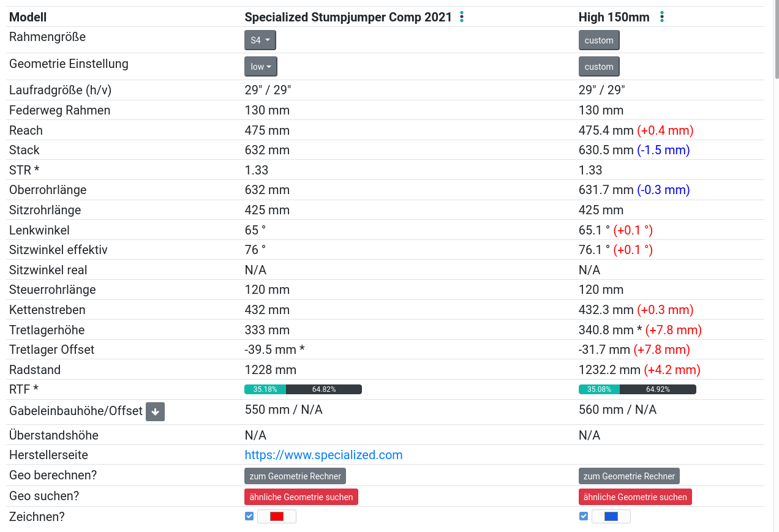
Task: Open Geometrie Rechner for Stumpjumper
Action: (x=295, y=476)
